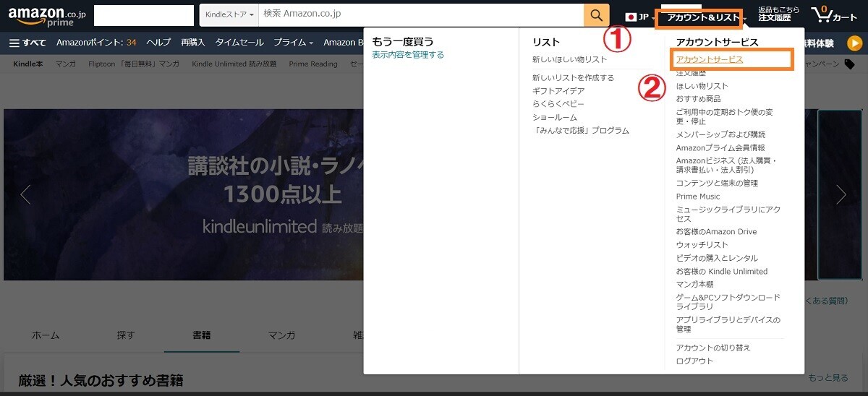This screenshot has height=396, width=868.
Task: Switch to the 書籍 tab
Action: [x=202, y=335]
